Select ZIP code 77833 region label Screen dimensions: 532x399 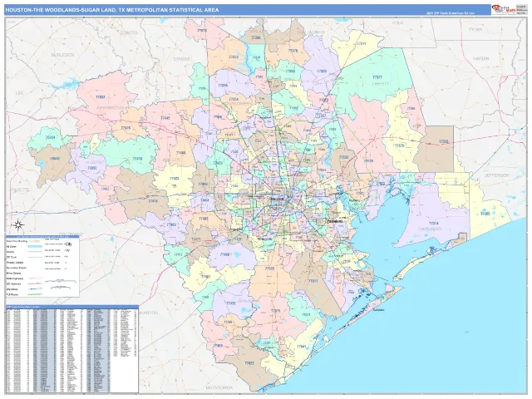(101, 97)
